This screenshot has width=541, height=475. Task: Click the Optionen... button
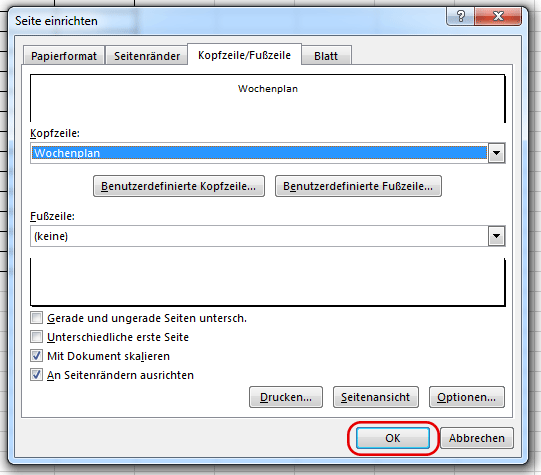pyautogui.click(x=466, y=397)
